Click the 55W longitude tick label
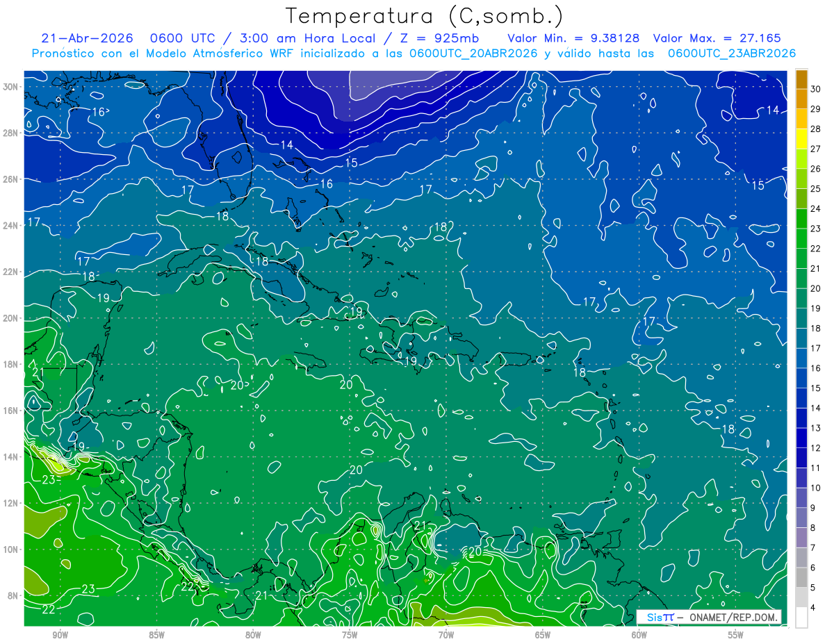Viewport: 834px width, 644px height. click(x=735, y=635)
